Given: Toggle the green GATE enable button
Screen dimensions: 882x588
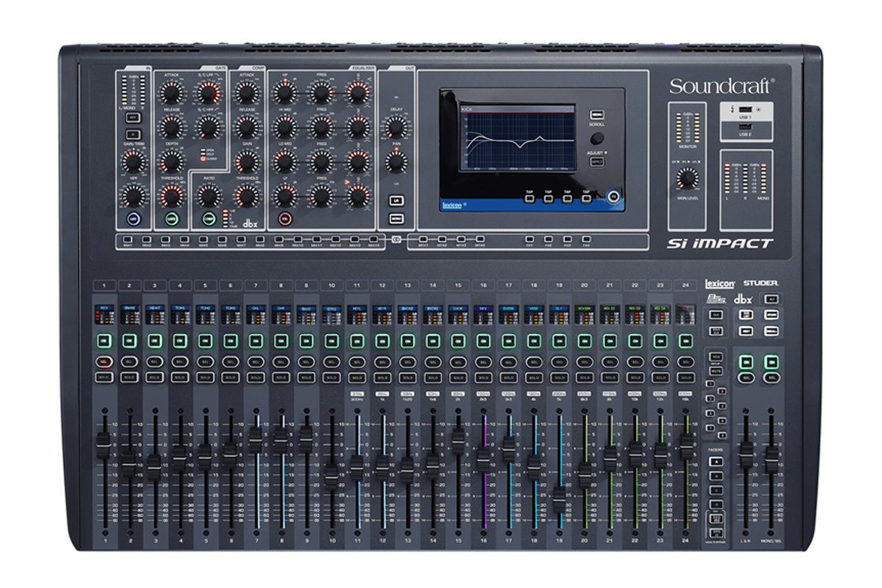Looking at the screenshot, I should pyautogui.click(x=171, y=219).
